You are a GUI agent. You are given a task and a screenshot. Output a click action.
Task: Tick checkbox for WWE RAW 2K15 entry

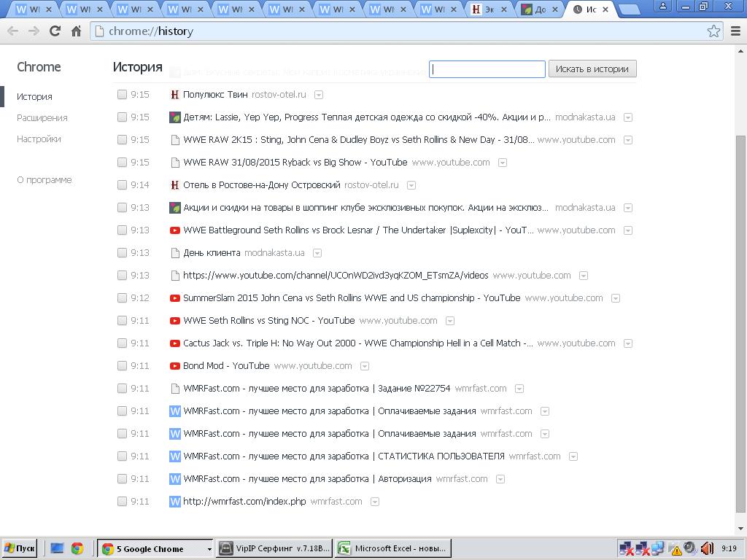click(x=122, y=140)
